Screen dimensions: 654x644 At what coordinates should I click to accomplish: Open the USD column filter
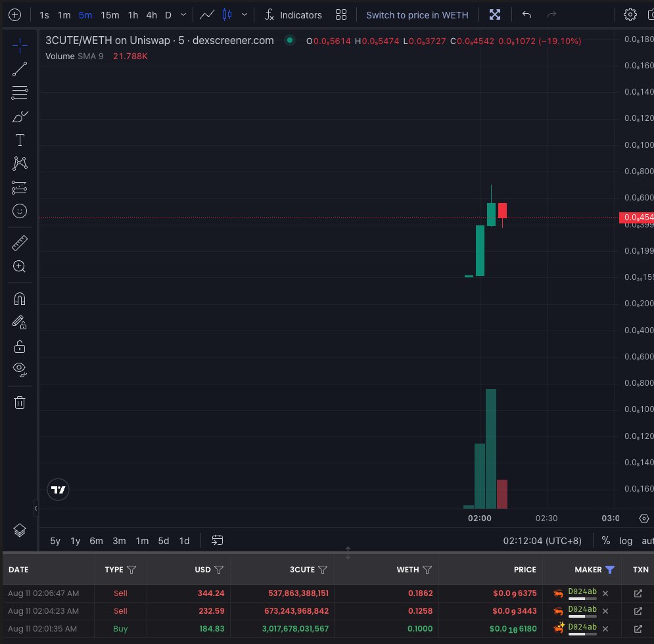pos(219,570)
